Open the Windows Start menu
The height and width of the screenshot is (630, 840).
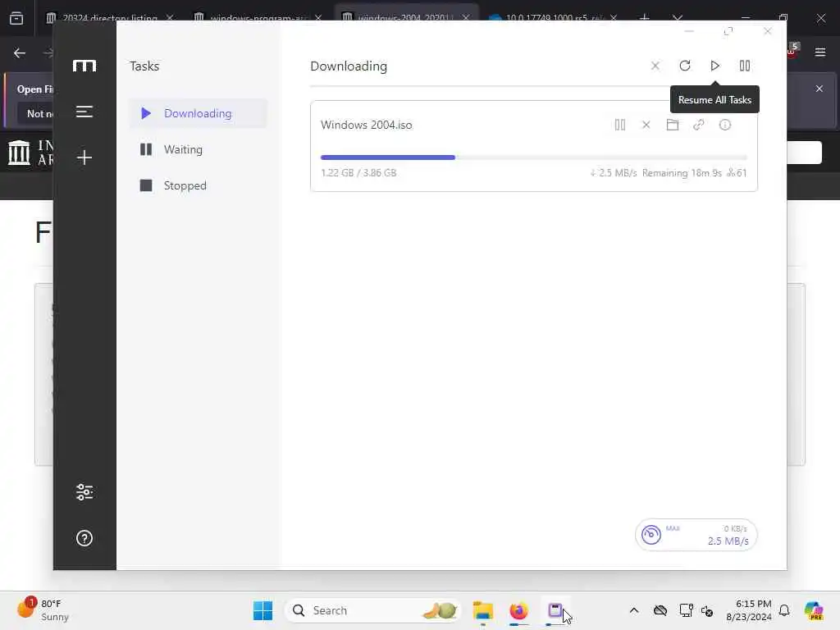pos(262,610)
